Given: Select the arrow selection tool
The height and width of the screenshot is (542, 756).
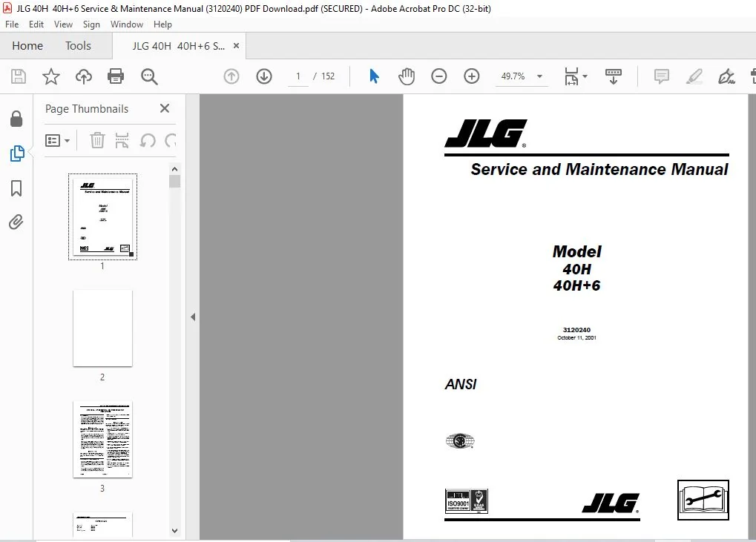Looking at the screenshot, I should (374, 76).
